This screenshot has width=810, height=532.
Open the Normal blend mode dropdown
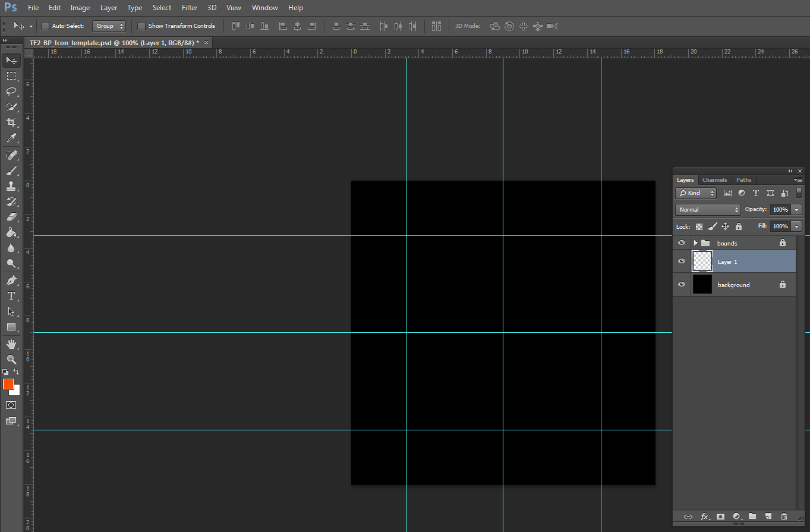click(708, 210)
